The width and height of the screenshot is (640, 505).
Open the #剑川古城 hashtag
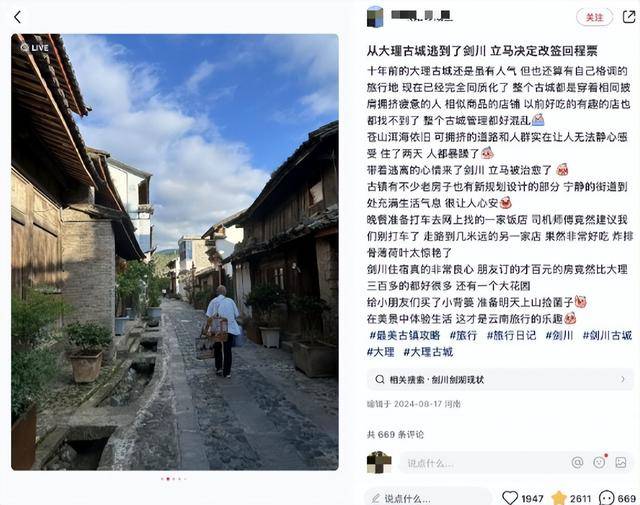607,336
